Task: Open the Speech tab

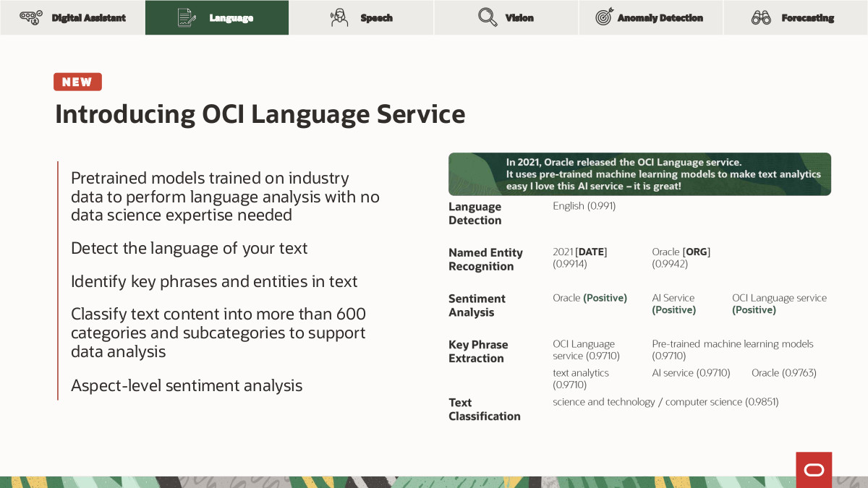Action: point(362,17)
